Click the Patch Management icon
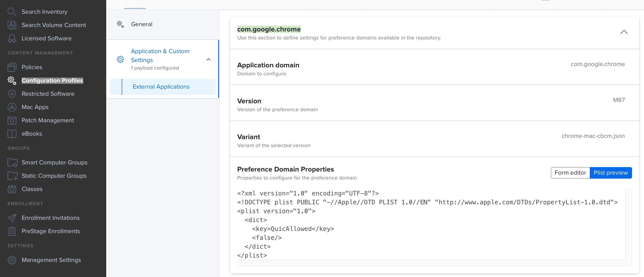644x277 pixels. tap(12, 120)
